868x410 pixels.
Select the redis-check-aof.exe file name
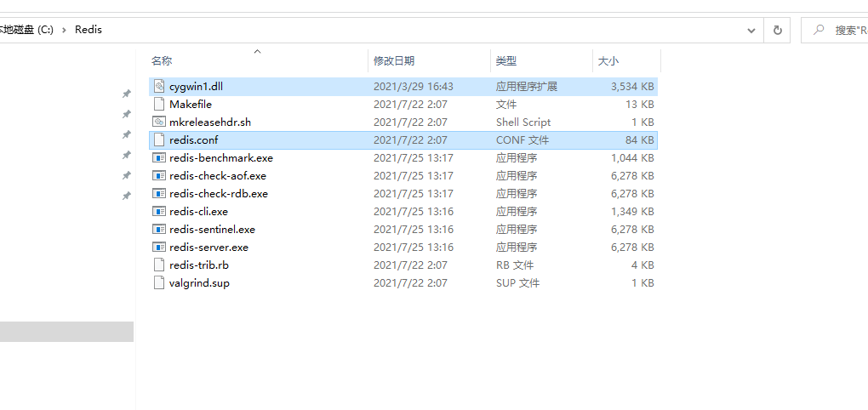coord(218,175)
